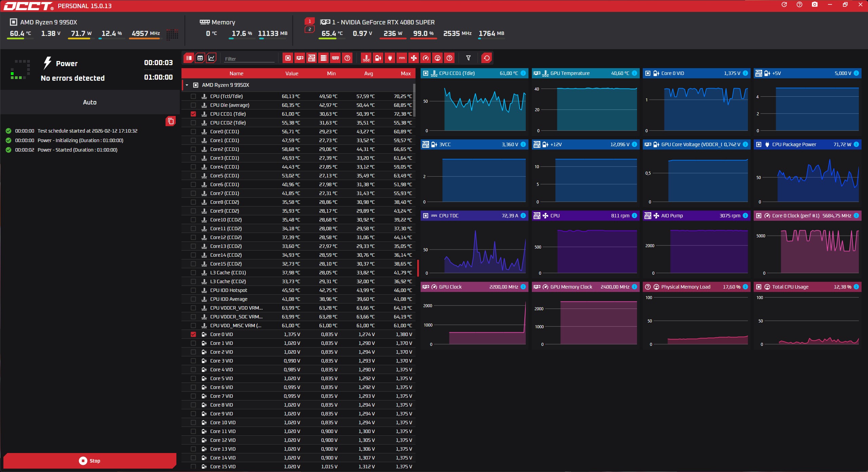Screen dimensions: 868x472
Task: Toggle the fan sensor filter icon
Action: point(413,58)
